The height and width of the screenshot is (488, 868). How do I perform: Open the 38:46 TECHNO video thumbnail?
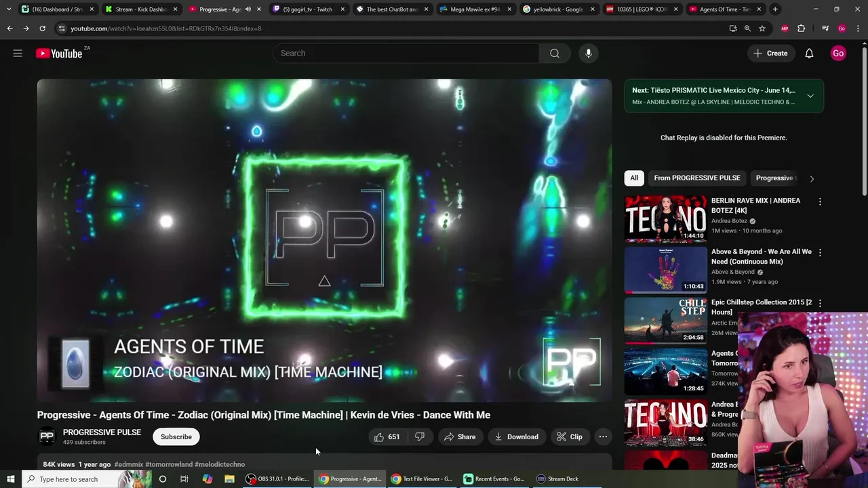click(x=665, y=422)
